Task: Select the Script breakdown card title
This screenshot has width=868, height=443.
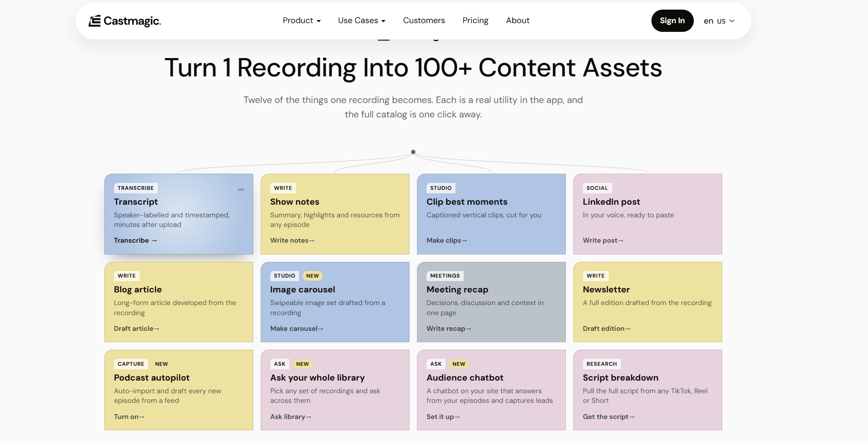Action: (620, 378)
